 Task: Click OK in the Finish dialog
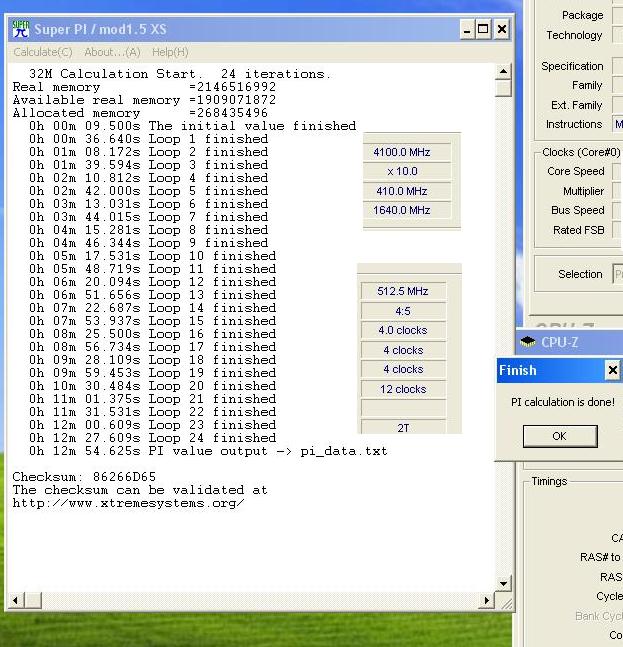560,436
